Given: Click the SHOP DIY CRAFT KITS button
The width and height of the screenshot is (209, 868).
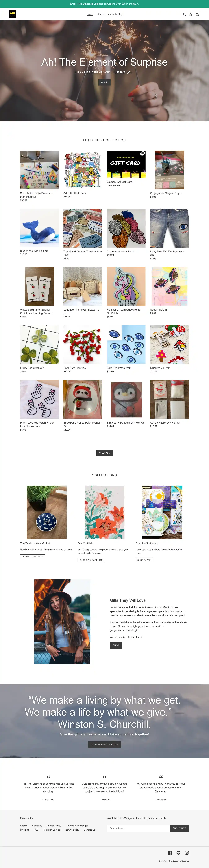Looking at the screenshot, I should 91,560.
